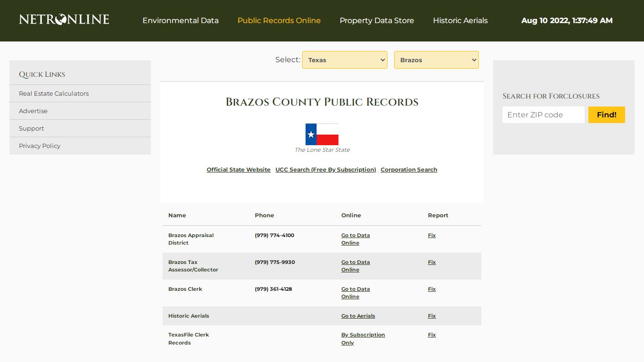Click the Brazos Clerk name
The image size is (644, 362).
pyautogui.click(x=185, y=289)
